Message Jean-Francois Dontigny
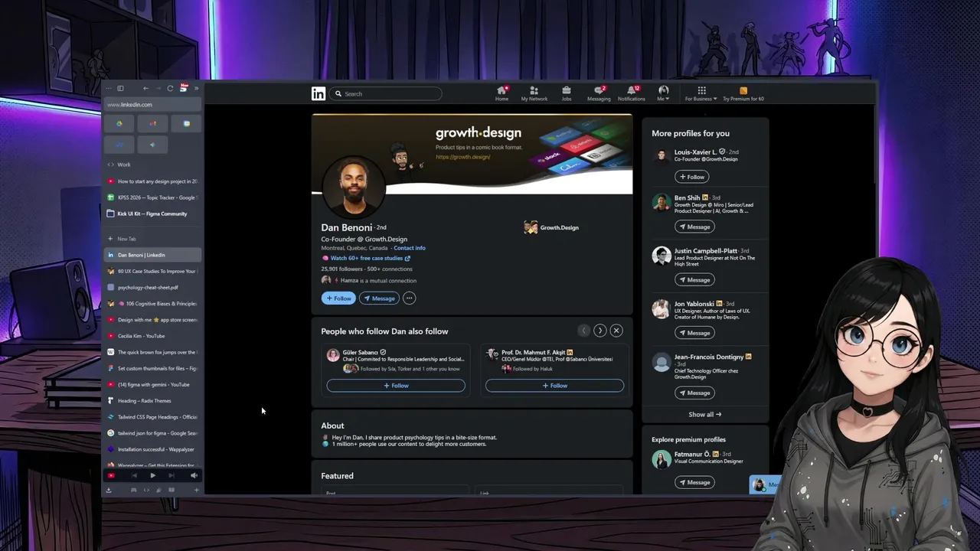This screenshot has width=980, height=551. pyautogui.click(x=694, y=393)
